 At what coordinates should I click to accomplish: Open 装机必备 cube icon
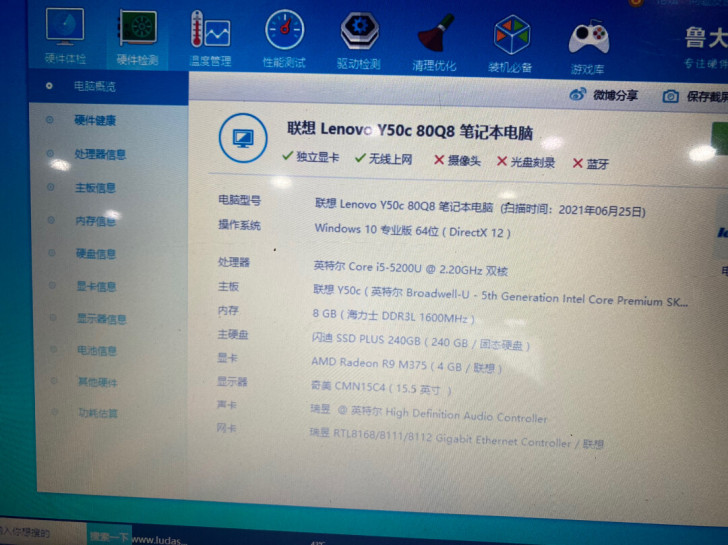click(510, 45)
